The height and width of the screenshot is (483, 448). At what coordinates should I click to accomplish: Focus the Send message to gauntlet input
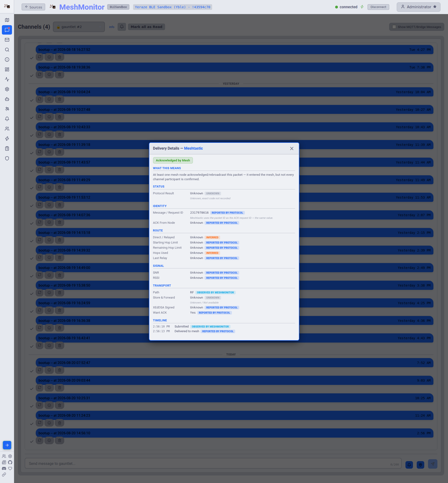(213, 463)
